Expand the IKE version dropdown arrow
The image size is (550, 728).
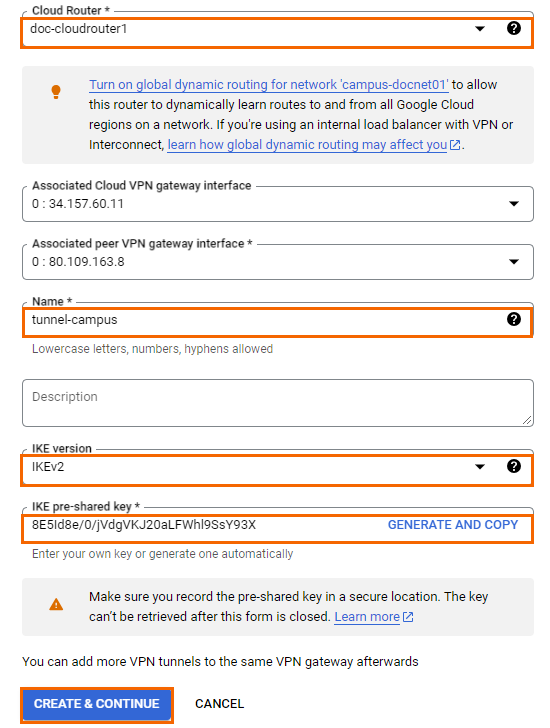click(480, 467)
